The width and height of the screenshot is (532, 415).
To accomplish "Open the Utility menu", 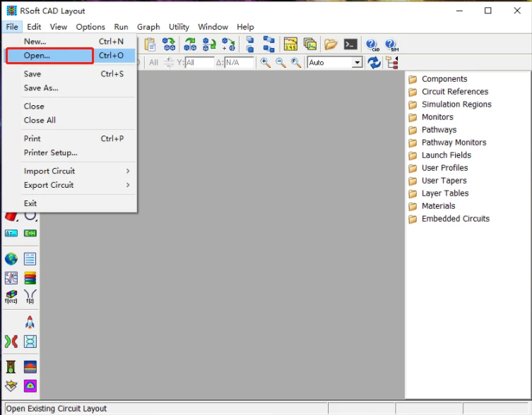I will point(179,27).
